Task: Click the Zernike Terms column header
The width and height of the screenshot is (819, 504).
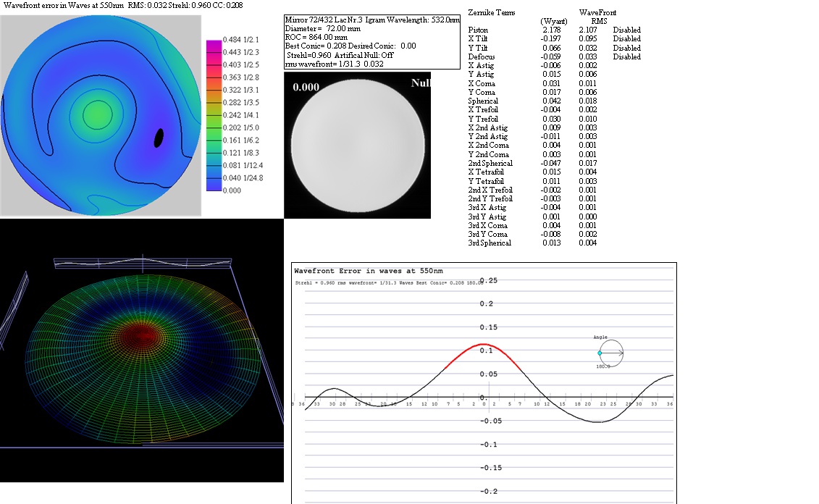Action: point(492,13)
